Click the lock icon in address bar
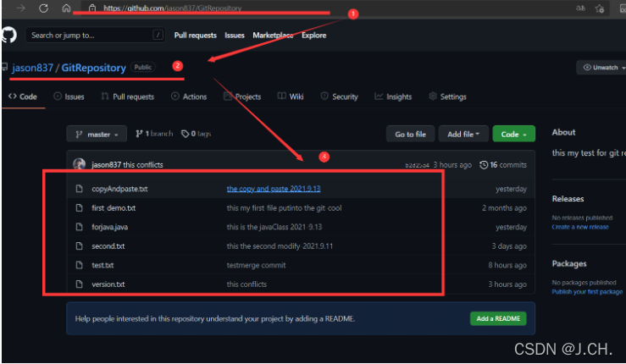Screen dimensions: 626x364 pyautogui.click(x=92, y=8)
